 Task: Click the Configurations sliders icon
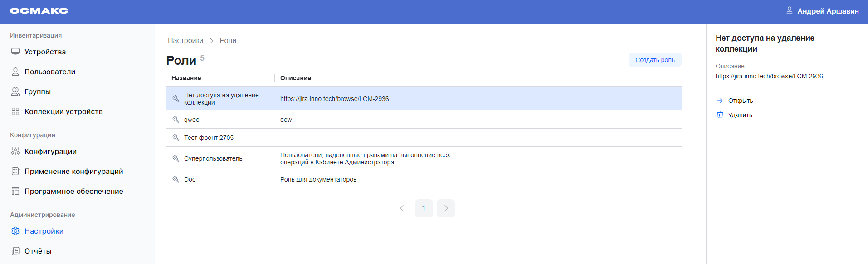(15, 151)
